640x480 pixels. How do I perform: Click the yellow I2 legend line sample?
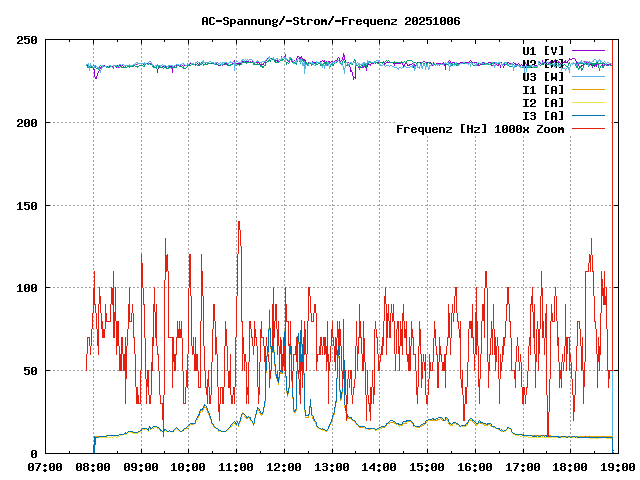click(589, 102)
